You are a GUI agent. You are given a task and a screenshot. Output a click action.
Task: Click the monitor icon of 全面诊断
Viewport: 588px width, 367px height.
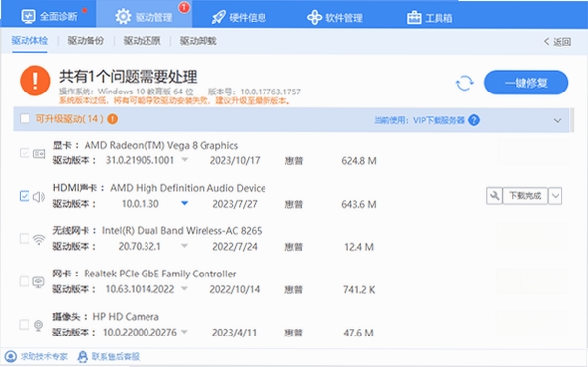pos(29,16)
